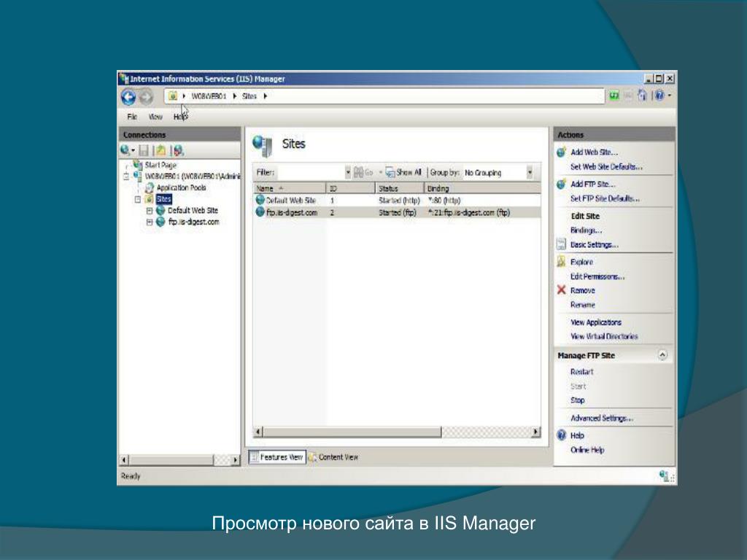
Task: Click the red X Remove icon
Action: pyautogui.click(x=561, y=290)
